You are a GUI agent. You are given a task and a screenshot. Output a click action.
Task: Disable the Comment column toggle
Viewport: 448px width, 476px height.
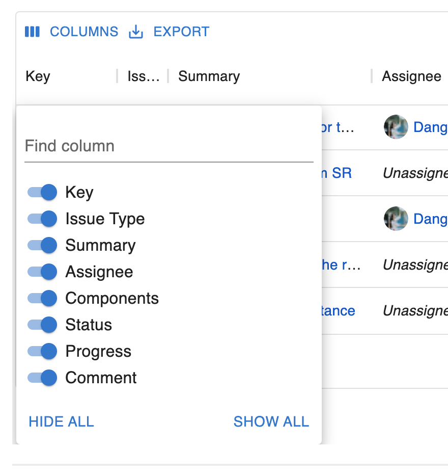tap(42, 378)
